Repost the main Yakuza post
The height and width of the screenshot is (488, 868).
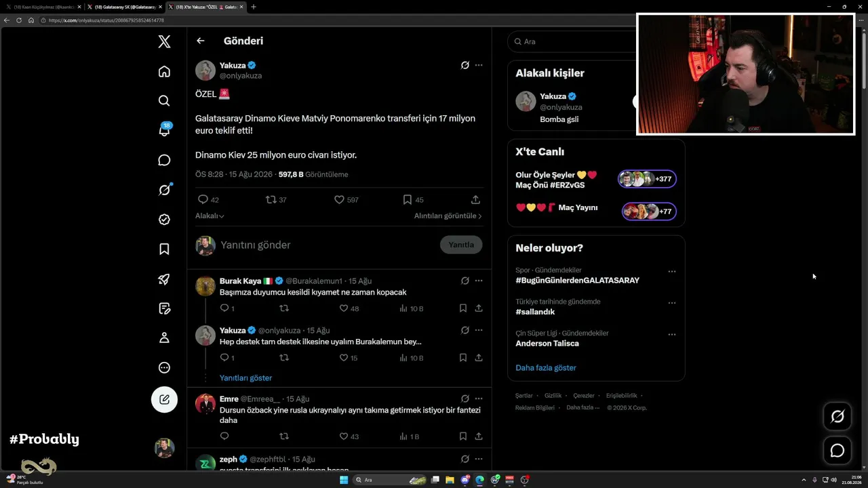(271, 199)
